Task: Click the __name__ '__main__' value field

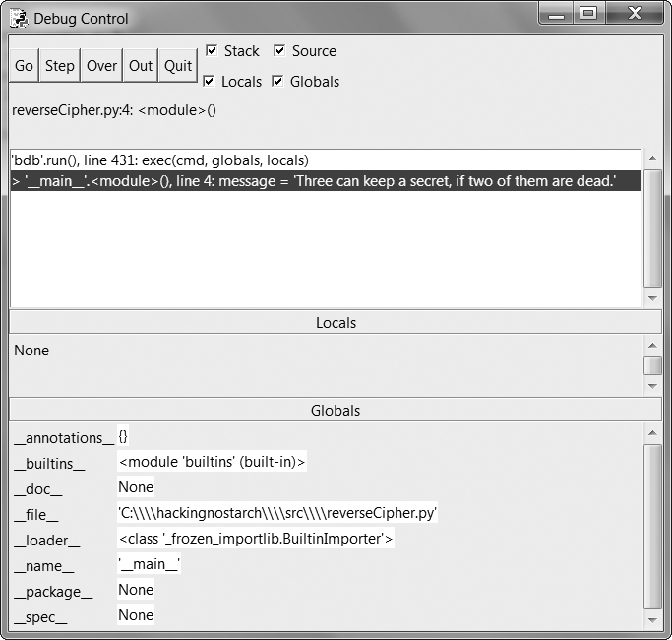Action: 150,564
